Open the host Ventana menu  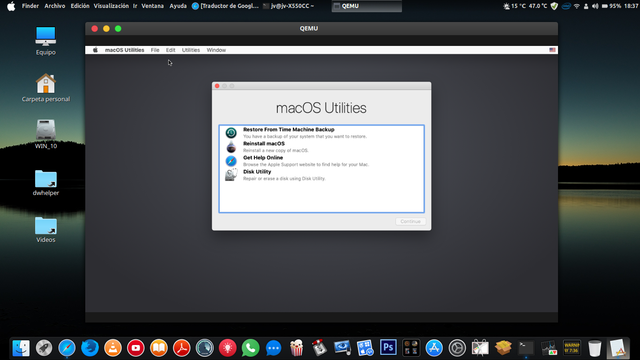pos(153,6)
